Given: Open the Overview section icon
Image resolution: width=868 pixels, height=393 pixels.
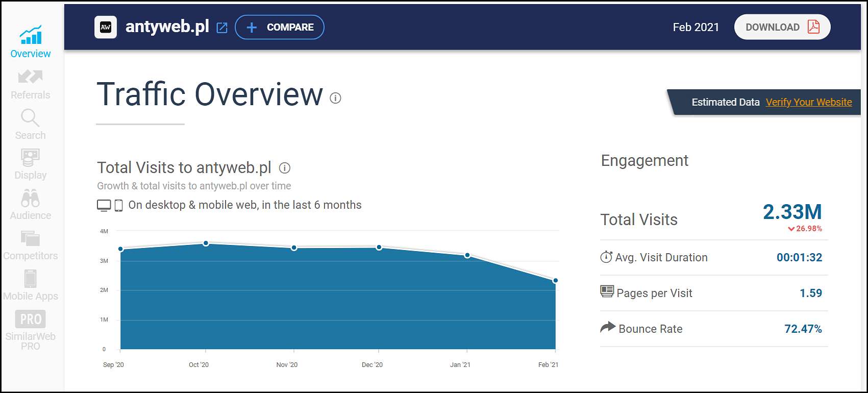Looking at the screenshot, I should (31, 34).
